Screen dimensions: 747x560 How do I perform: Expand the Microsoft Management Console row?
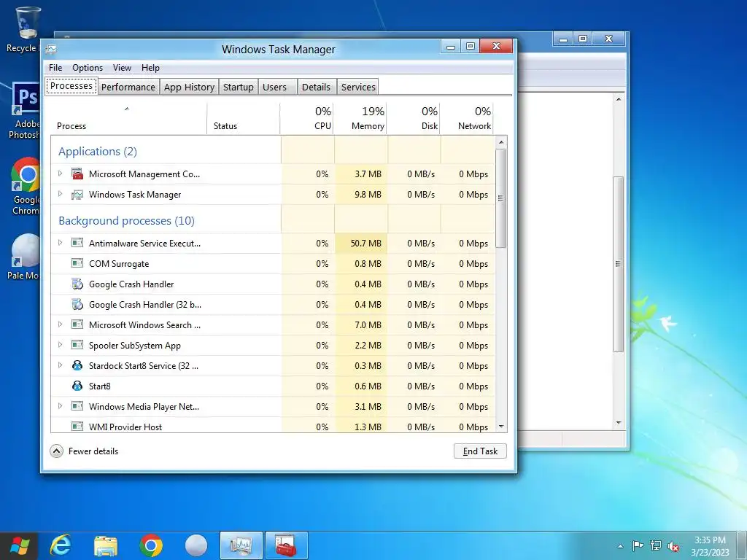60,174
